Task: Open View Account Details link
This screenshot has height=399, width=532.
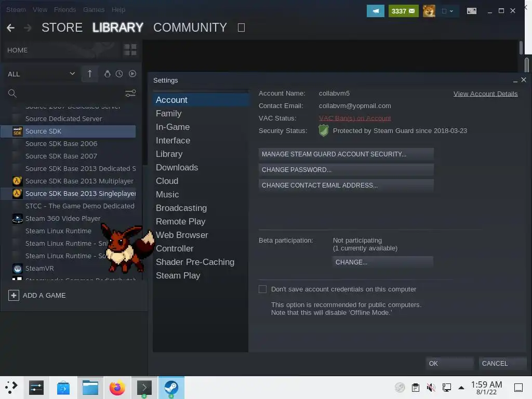Action: pyautogui.click(x=486, y=94)
